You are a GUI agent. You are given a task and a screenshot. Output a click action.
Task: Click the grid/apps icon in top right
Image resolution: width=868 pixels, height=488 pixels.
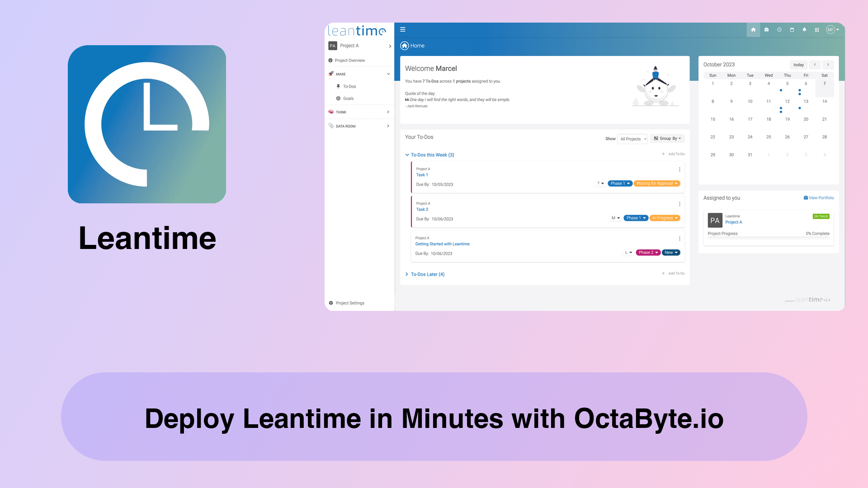817,29
